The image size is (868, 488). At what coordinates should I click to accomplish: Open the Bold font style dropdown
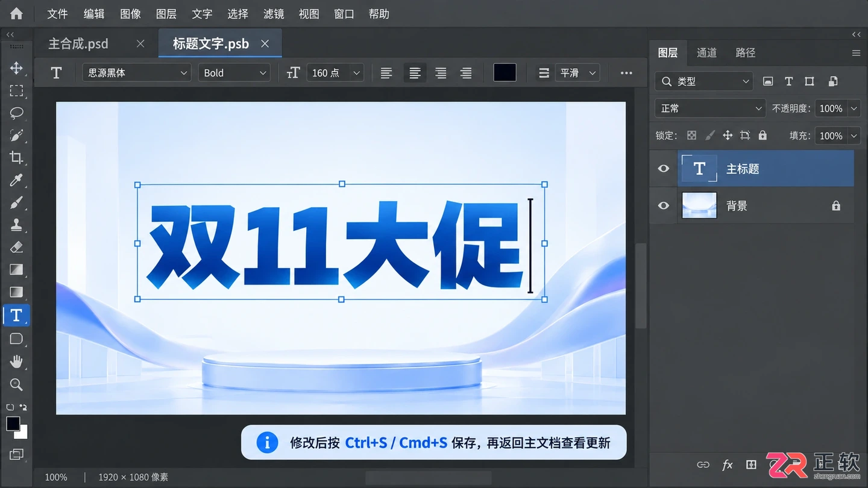tap(234, 73)
